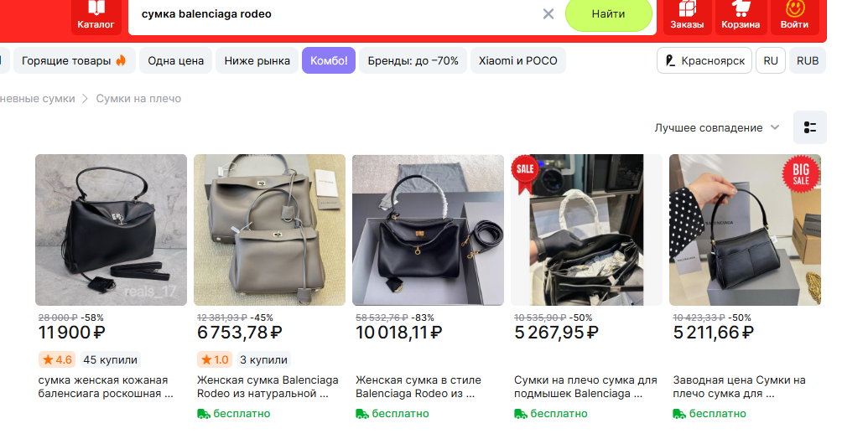This screenshot has width=868, height=439.
Task: Click the 1.0 star rating badge
Action: pyautogui.click(x=214, y=360)
